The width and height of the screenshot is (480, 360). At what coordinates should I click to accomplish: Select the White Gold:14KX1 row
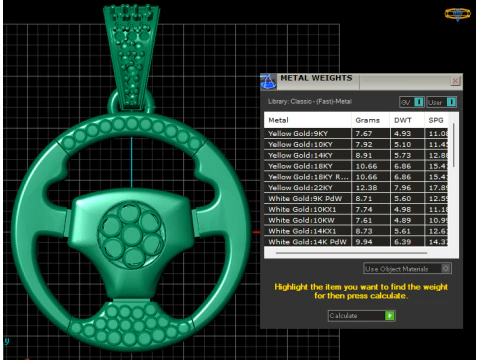[x=356, y=231]
